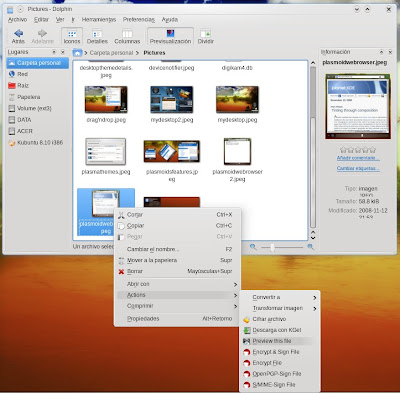Close the Información panel
Screen dimensions: 400x393
tap(390, 52)
